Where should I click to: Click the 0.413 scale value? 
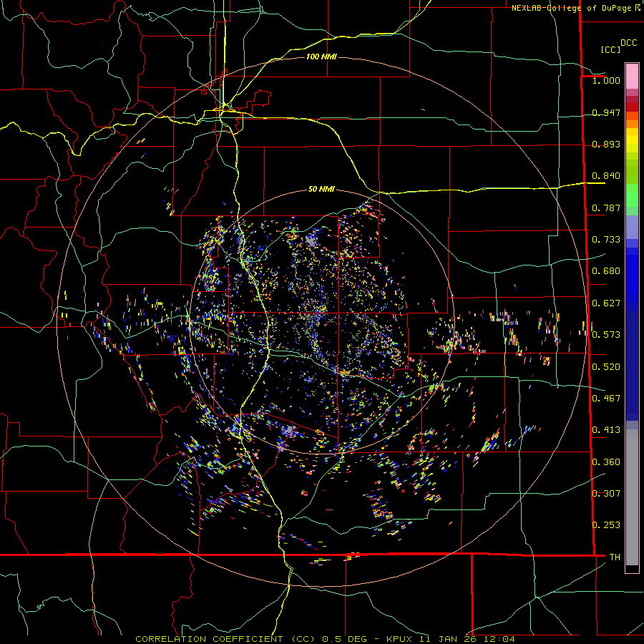(606, 430)
